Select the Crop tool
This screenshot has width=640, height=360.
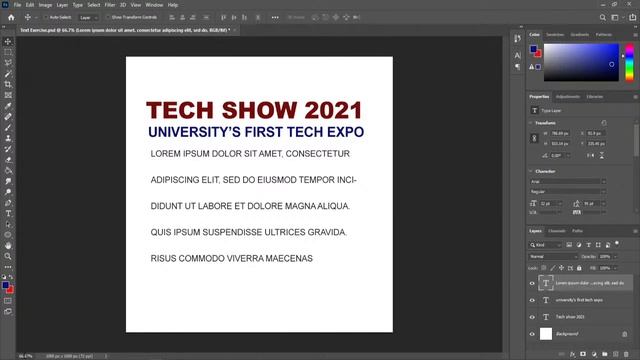pyautogui.click(x=8, y=84)
